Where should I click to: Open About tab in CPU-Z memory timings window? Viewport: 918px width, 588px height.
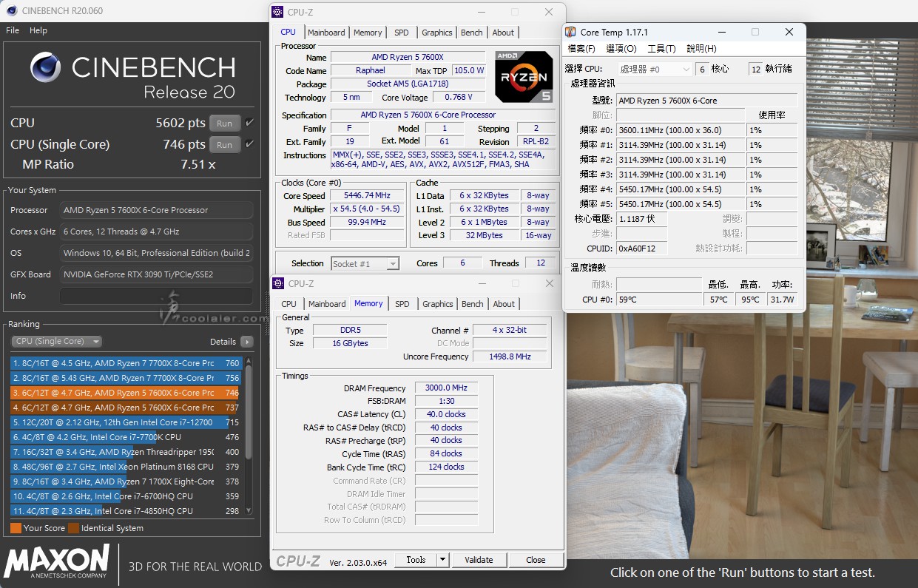(504, 304)
